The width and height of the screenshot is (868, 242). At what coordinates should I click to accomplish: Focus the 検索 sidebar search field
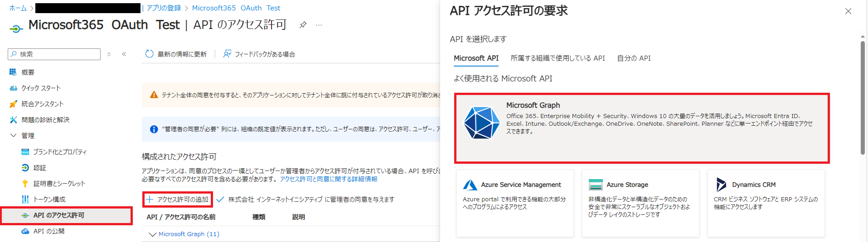pos(54,54)
